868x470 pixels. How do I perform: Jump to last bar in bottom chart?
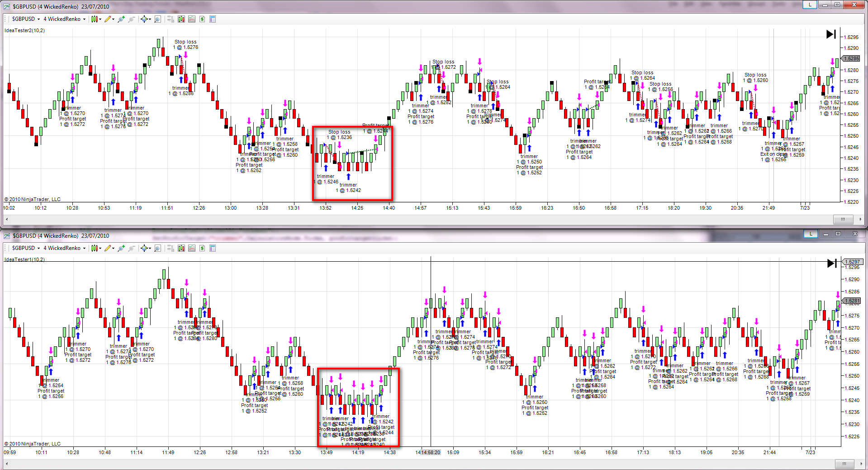click(x=831, y=264)
